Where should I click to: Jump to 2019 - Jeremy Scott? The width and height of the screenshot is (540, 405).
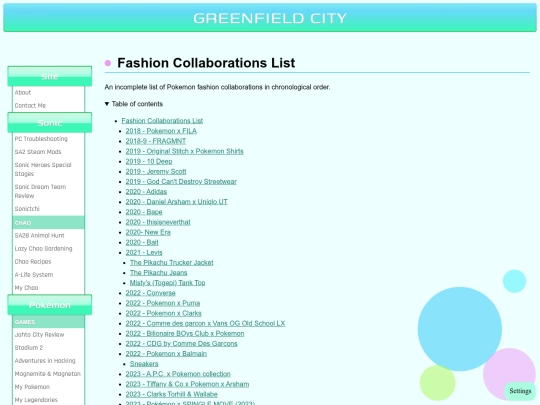(x=156, y=172)
